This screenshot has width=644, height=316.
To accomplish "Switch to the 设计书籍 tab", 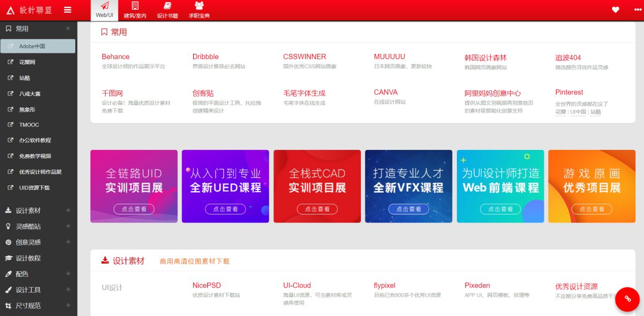I will point(167,10).
